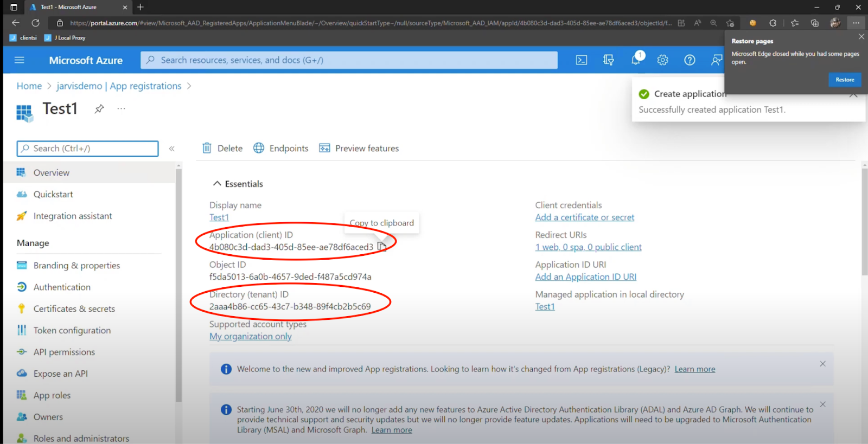The height and width of the screenshot is (444, 868).
Task: Open portal settings gear
Action: (x=662, y=60)
